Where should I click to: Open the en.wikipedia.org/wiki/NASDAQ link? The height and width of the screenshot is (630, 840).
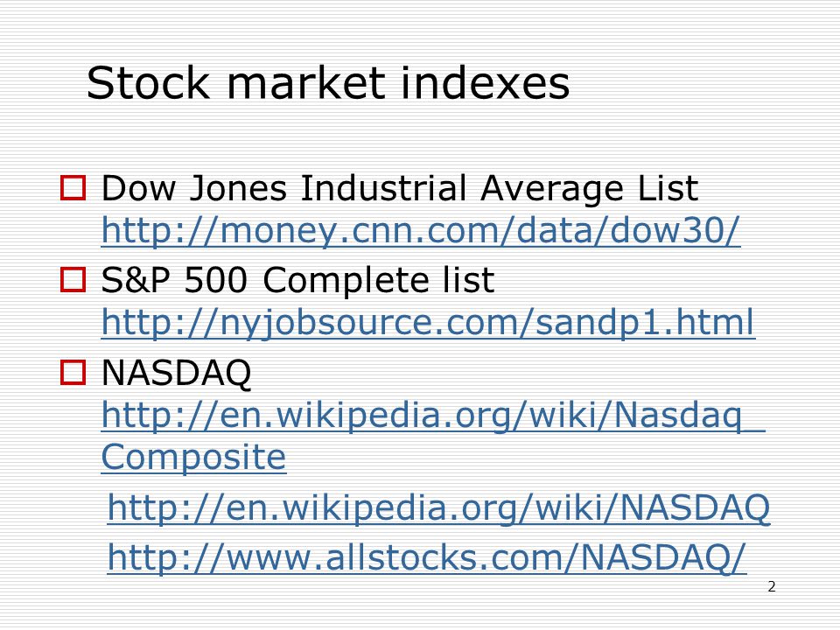(x=438, y=507)
